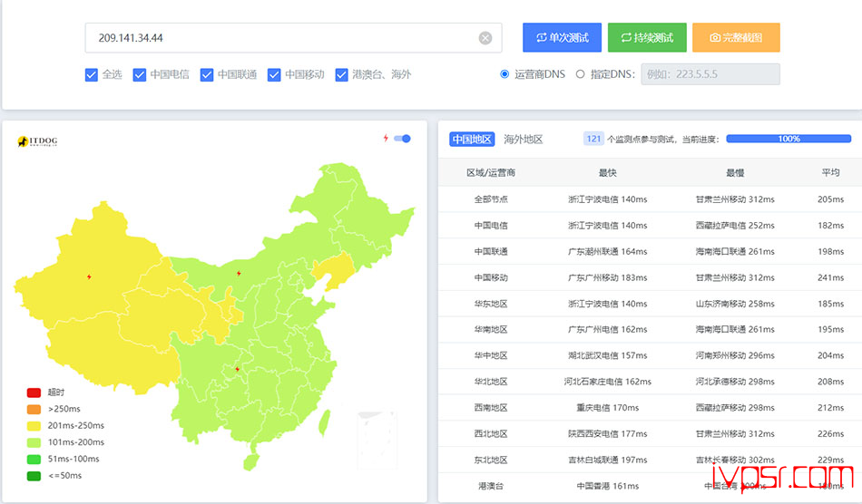Click the dark green <=50ms swatch
The width and height of the screenshot is (862, 504).
[34, 476]
